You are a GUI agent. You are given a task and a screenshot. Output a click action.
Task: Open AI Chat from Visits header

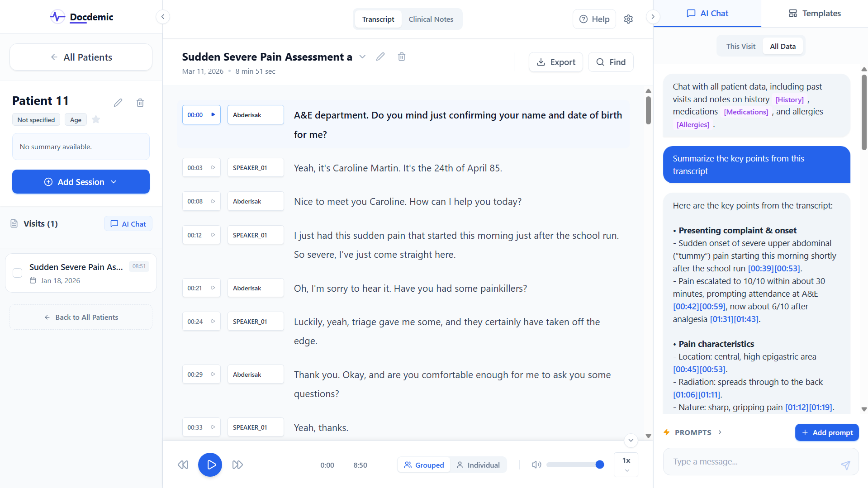click(128, 224)
